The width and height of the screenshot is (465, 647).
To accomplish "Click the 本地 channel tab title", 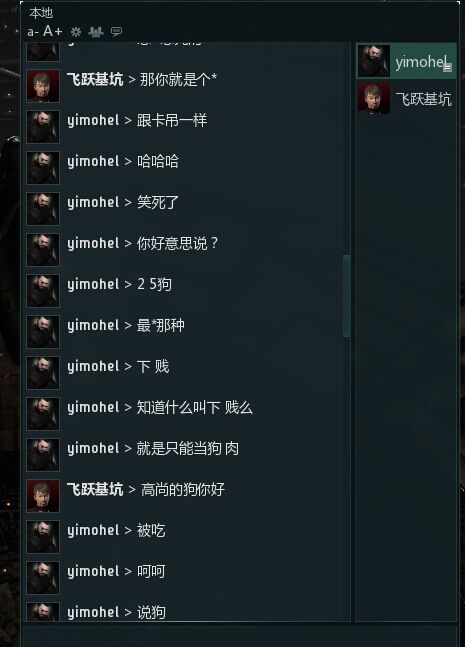I will (x=41, y=13).
